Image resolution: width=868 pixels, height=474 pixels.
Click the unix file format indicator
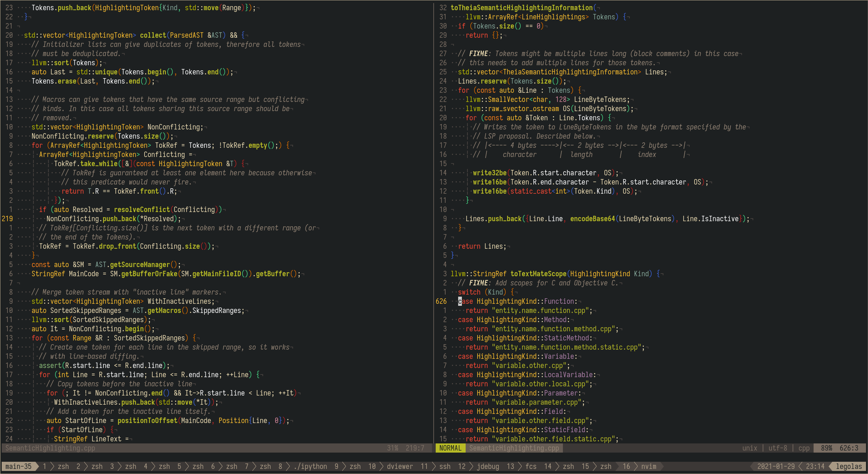750,448
